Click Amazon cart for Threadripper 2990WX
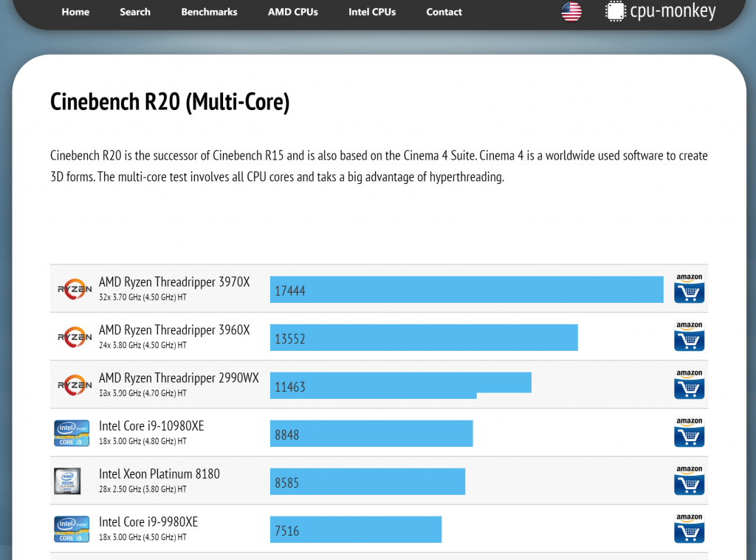 pyautogui.click(x=689, y=384)
